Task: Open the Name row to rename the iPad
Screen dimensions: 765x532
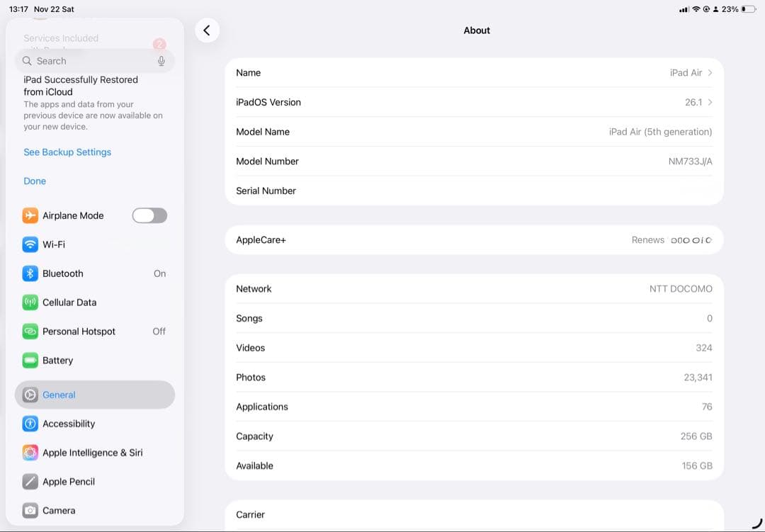Action: (x=475, y=72)
